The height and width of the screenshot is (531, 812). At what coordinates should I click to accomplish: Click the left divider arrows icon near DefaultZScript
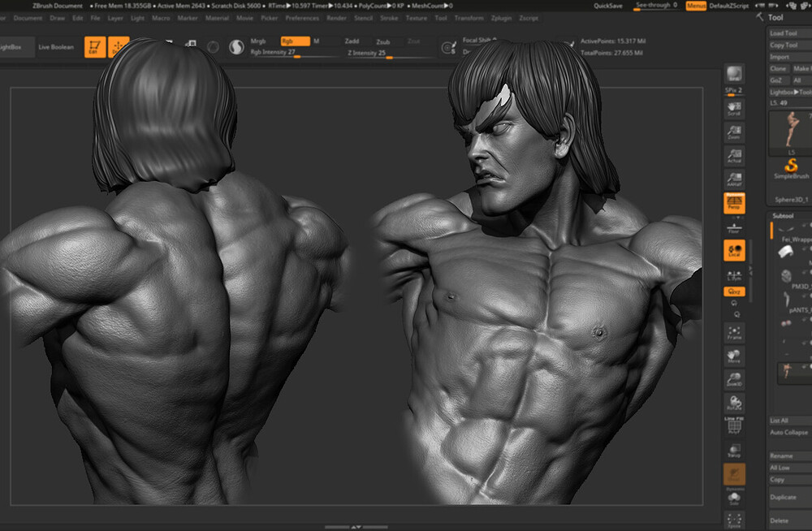[760, 5]
